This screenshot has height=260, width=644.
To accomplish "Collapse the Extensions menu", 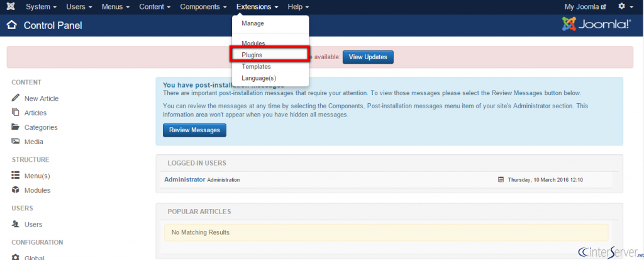I will pos(257,7).
